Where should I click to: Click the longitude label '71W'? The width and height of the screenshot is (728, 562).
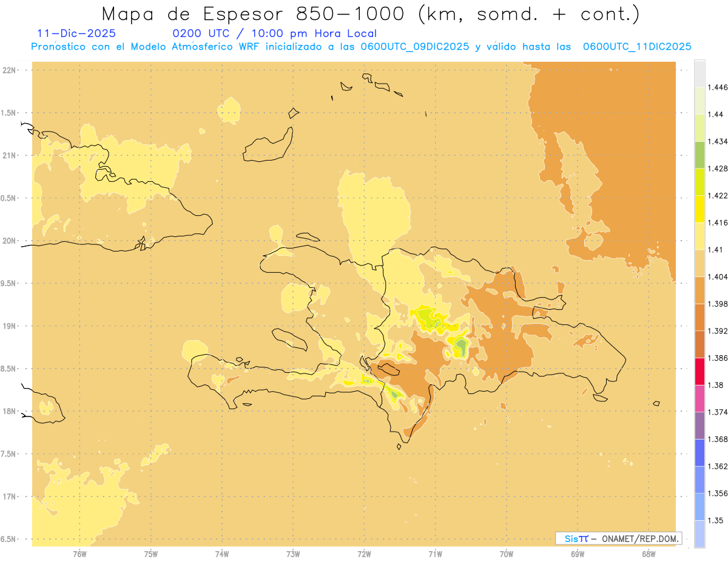pos(435,554)
